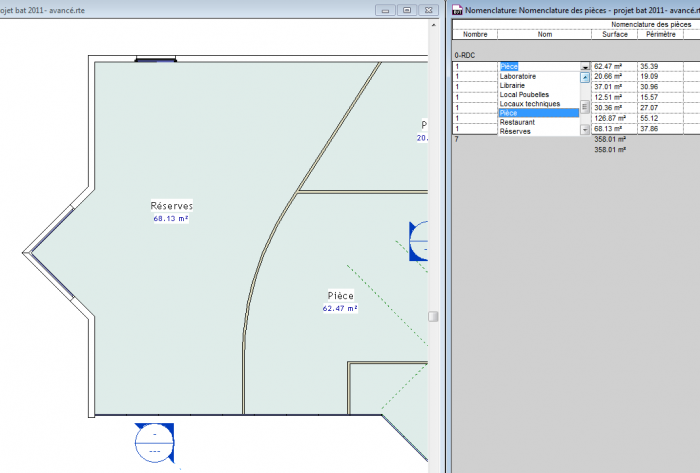Click the Périmètre column header
The image size is (700, 473).
point(660,33)
